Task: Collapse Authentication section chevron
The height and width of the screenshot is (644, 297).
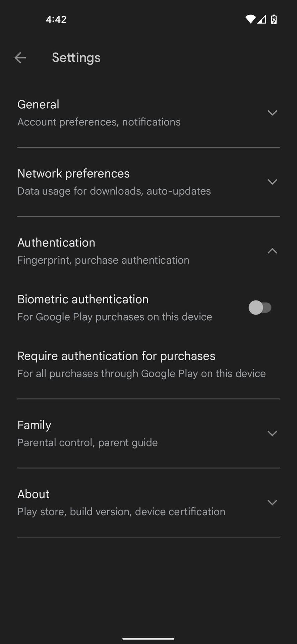Action: click(272, 251)
